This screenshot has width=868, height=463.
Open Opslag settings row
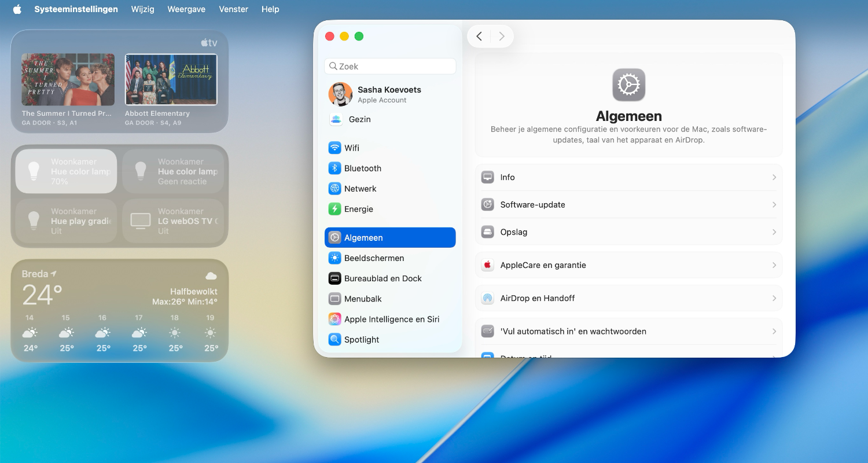(628, 231)
